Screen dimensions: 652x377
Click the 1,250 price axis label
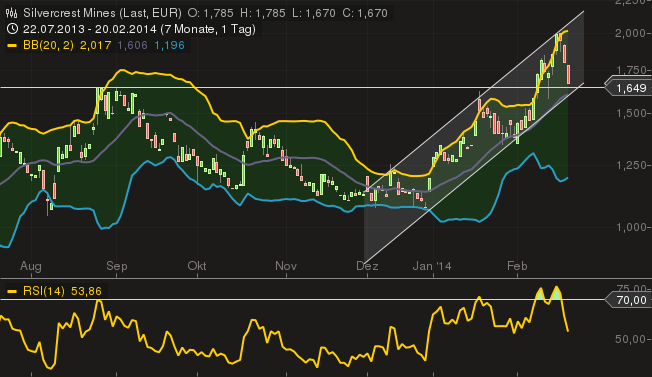click(631, 165)
